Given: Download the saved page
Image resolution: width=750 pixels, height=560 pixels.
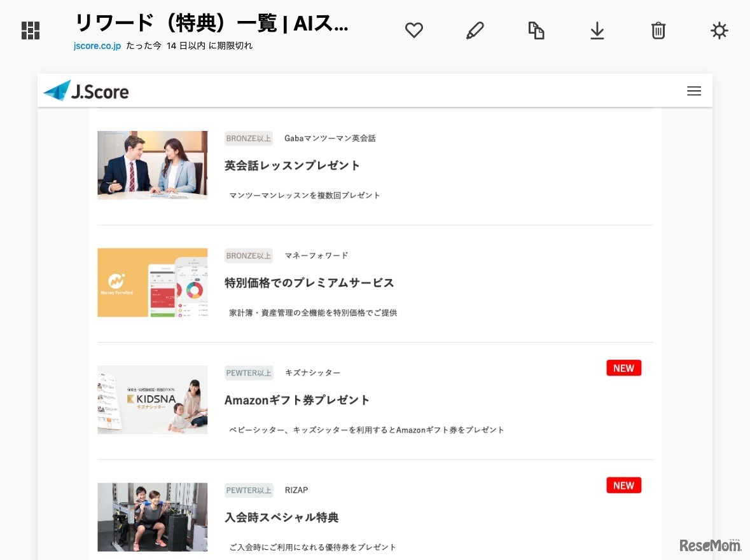Looking at the screenshot, I should point(597,30).
